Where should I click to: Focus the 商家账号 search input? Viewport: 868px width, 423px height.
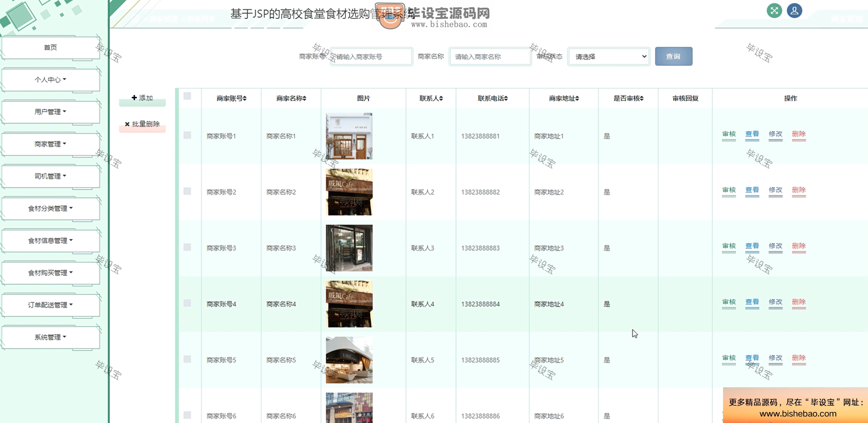tap(371, 57)
